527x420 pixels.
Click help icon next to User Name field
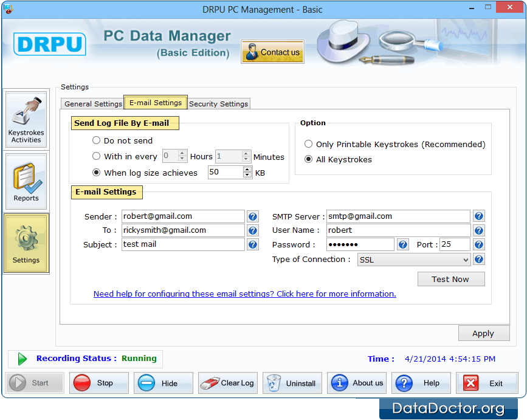coord(479,230)
